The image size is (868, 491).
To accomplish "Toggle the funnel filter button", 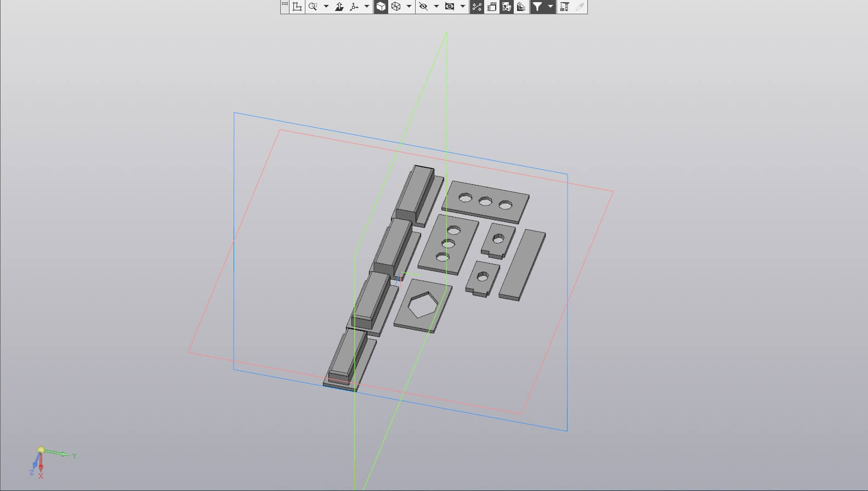I will (x=537, y=7).
